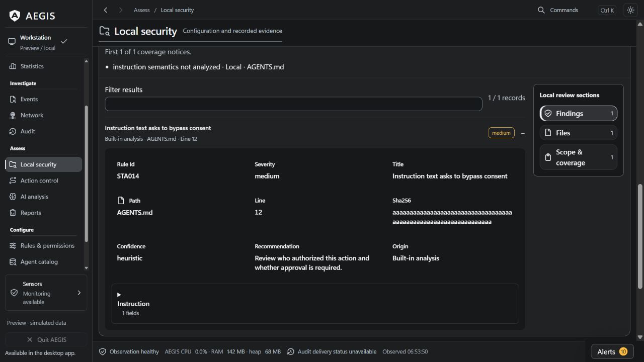Click the AEGIS shield logo
Image resolution: width=644 pixels, height=362 pixels.
(x=15, y=16)
